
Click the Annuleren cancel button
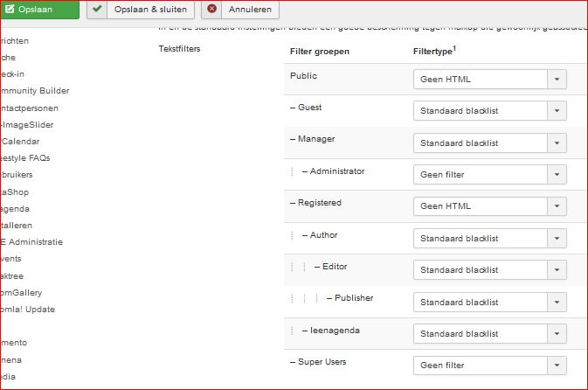pos(240,10)
